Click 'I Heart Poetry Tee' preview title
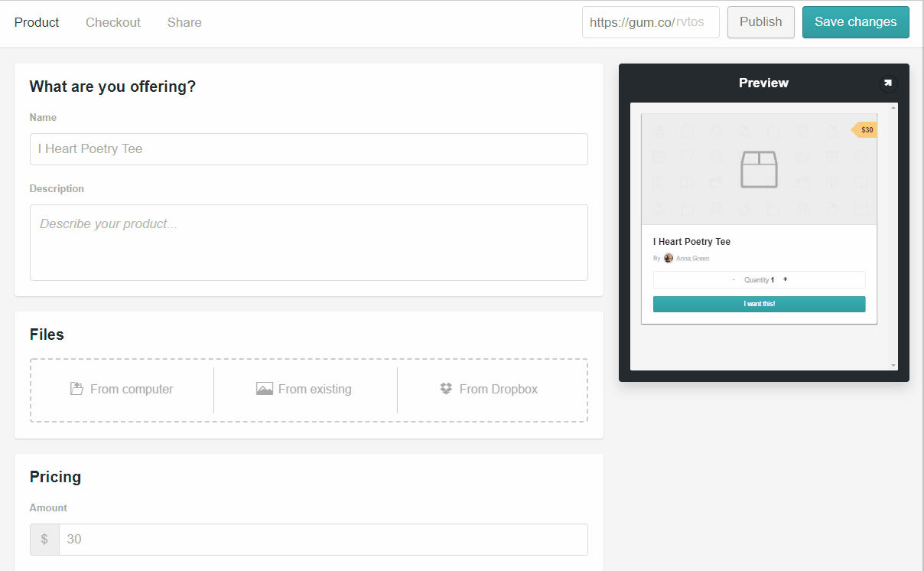 coord(691,242)
